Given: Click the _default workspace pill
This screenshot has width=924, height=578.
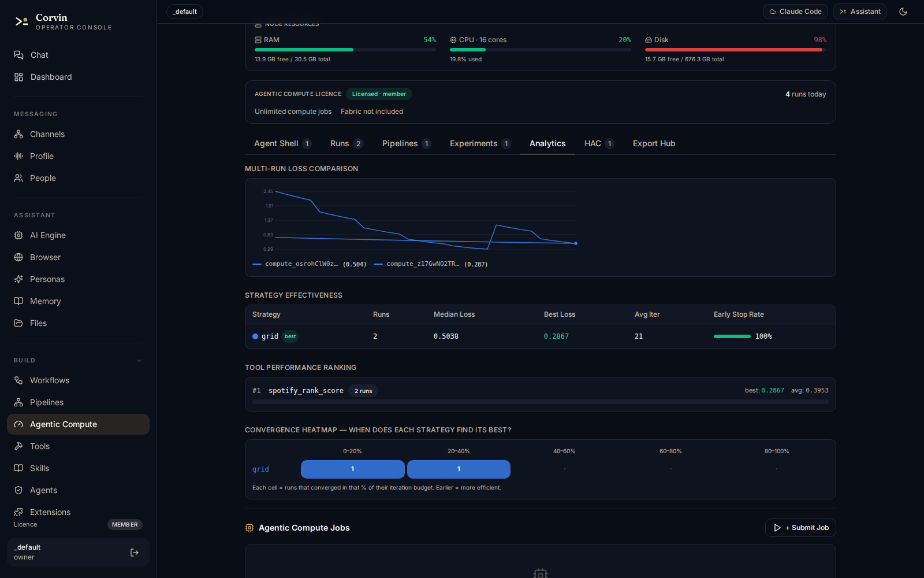Looking at the screenshot, I should pos(185,12).
